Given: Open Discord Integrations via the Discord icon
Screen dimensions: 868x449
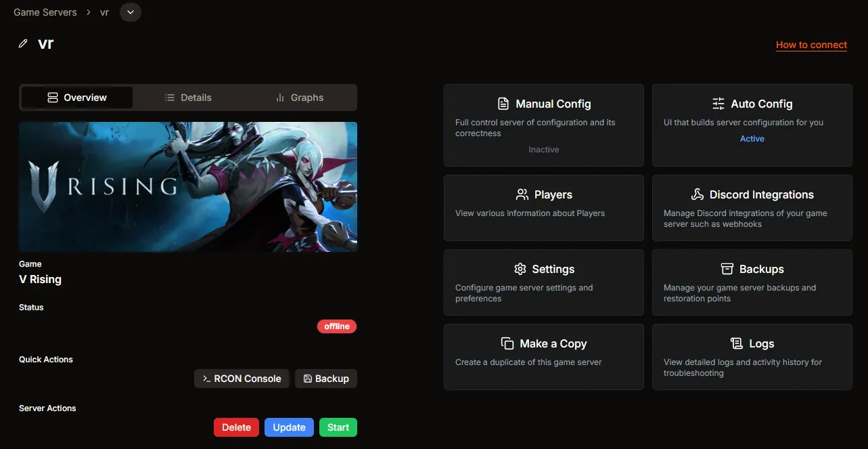Looking at the screenshot, I should tap(698, 194).
